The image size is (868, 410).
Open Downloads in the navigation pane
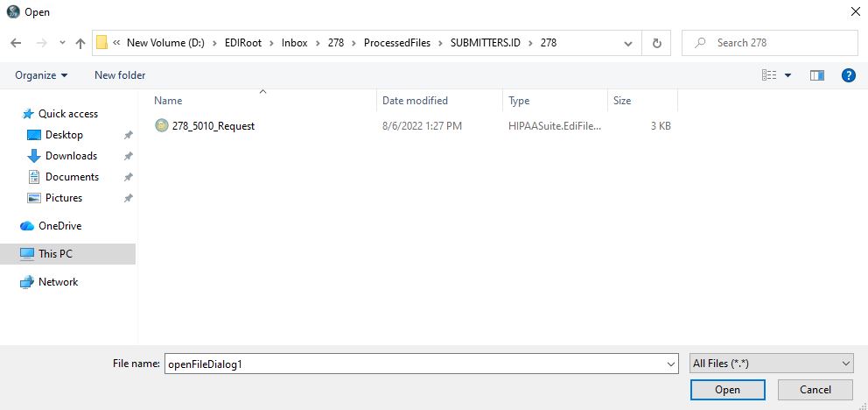pos(71,156)
